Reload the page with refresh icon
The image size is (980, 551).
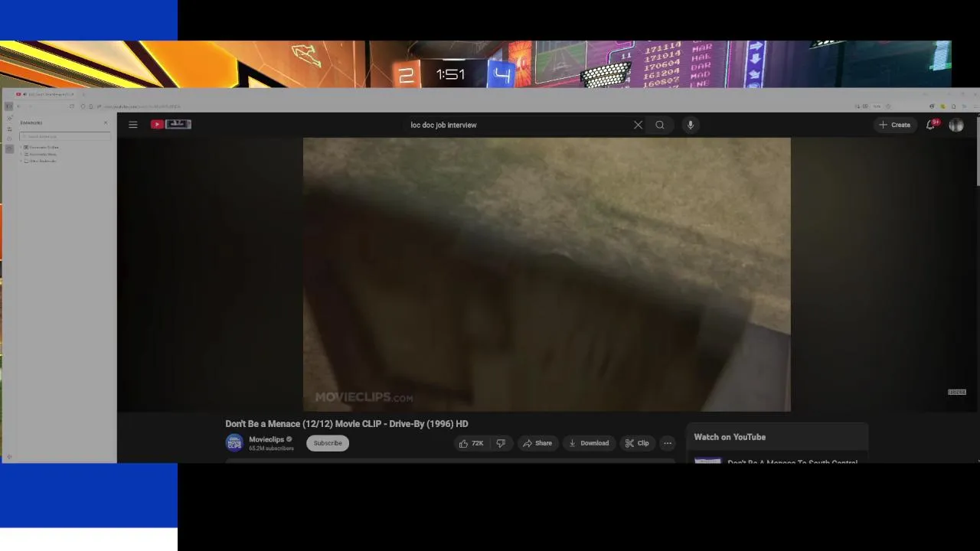click(x=72, y=106)
